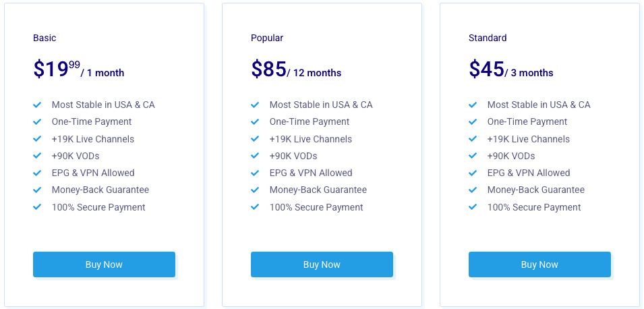
Task: Click checkmark beside Standard's EPG & VPN Allowed
Action: [473, 173]
